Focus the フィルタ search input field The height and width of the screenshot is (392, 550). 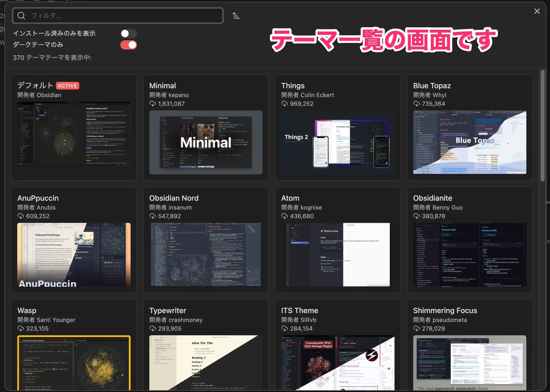118,16
